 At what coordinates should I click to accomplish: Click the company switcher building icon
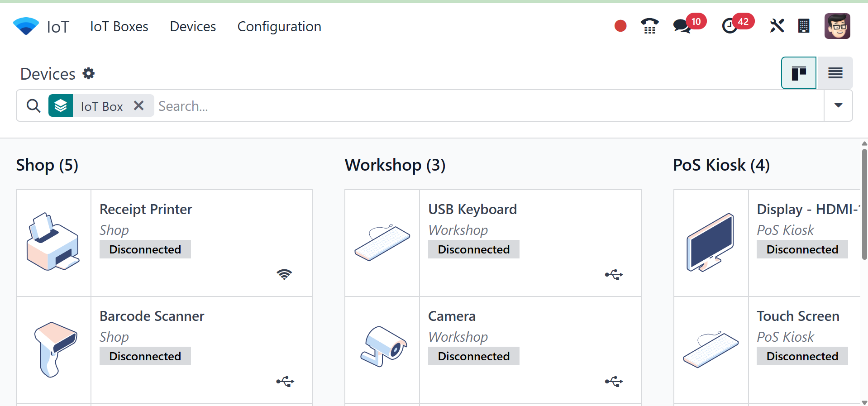point(804,26)
